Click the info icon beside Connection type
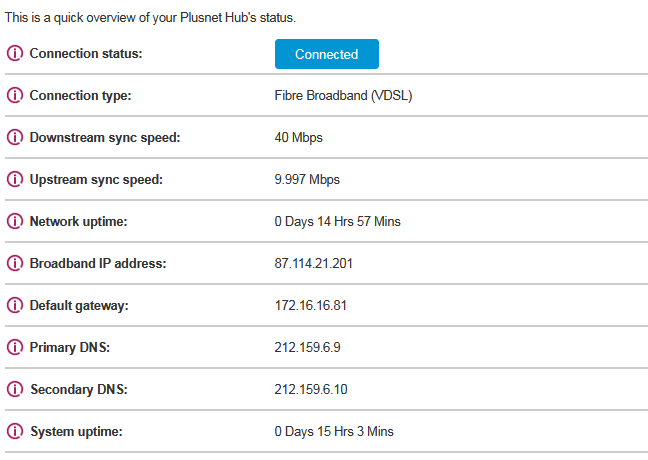The height and width of the screenshot is (460, 648). click(15, 96)
